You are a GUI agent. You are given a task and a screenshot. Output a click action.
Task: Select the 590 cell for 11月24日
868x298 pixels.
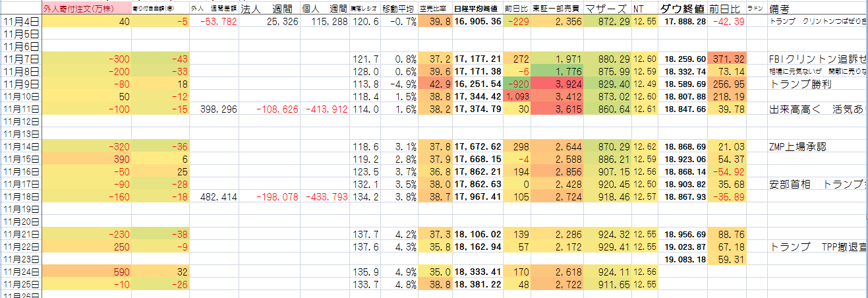[x=86, y=272]
